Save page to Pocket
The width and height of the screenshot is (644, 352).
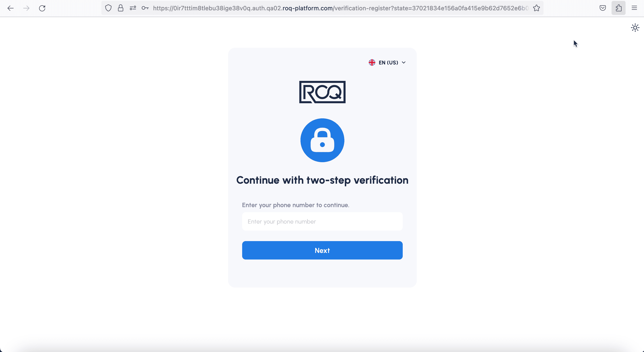click(603, 8)
